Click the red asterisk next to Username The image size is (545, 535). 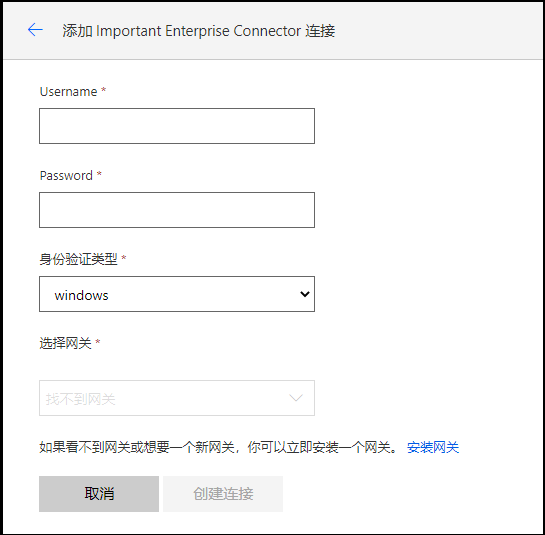point(103,90)
